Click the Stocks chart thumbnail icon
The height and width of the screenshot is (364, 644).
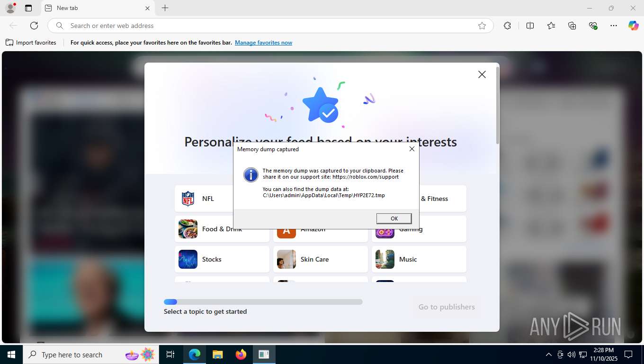pos(188,259)
